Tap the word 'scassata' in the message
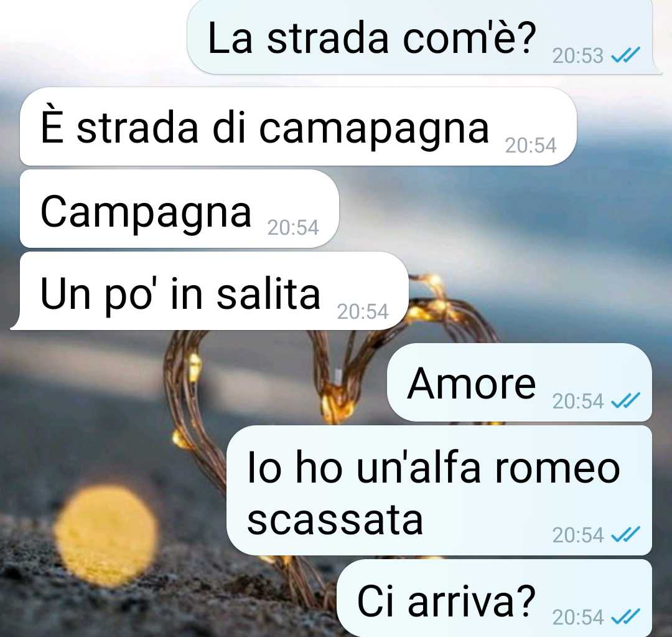 tap(335, 521)
